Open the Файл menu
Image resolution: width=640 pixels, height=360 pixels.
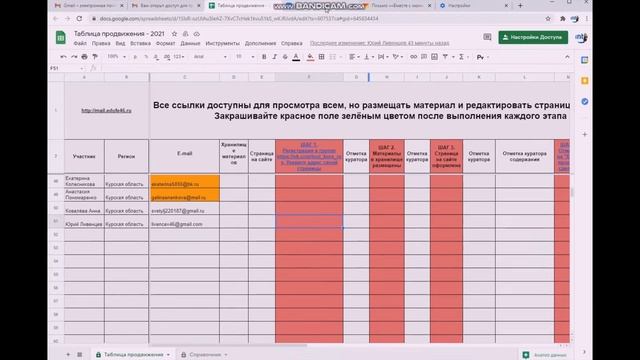click(80, 43)
